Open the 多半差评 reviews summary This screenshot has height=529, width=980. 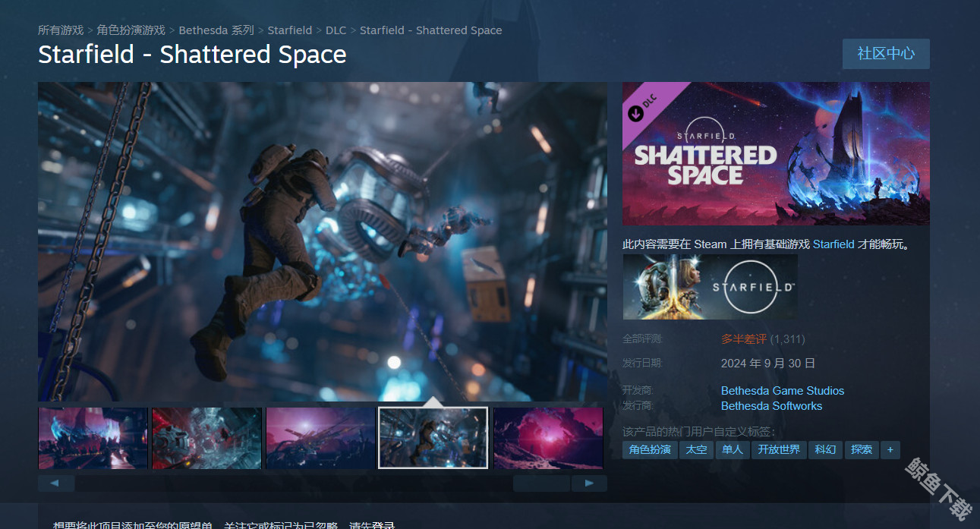[743, 339]
